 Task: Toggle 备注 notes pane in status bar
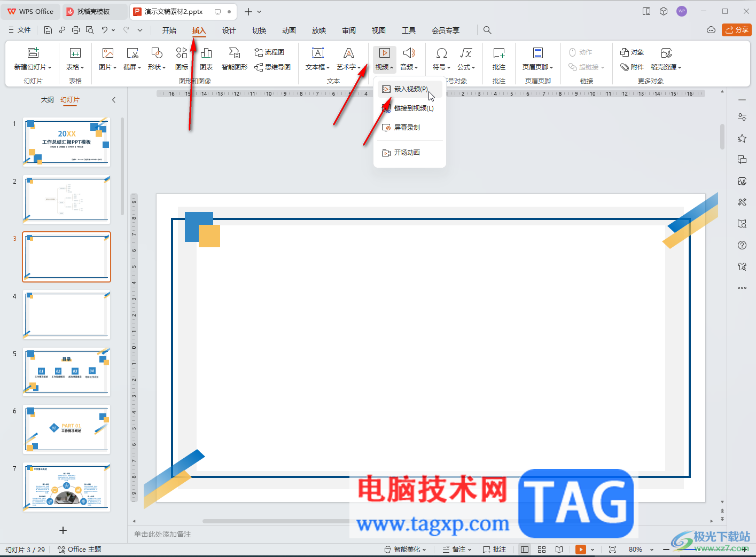pyautogui.click(x=457, y=550)
